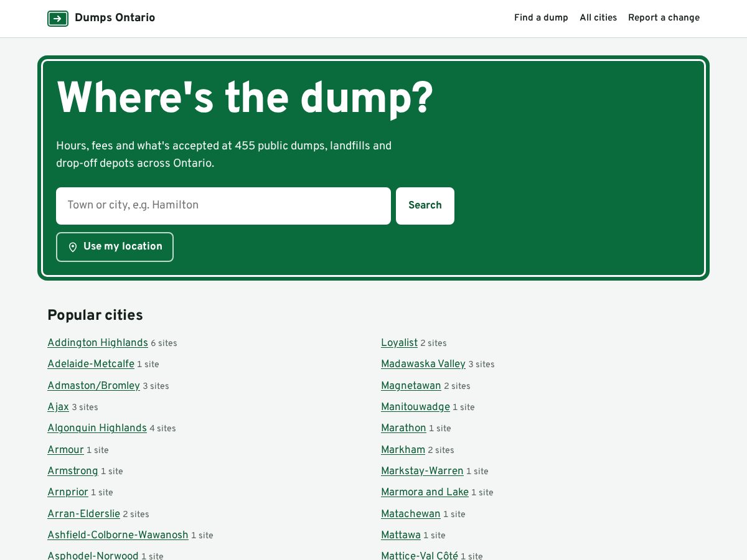Open the Loyalist city link
The height and width of the screenshot is (560, 747).
pyautogui.click(x=399, y=343)
